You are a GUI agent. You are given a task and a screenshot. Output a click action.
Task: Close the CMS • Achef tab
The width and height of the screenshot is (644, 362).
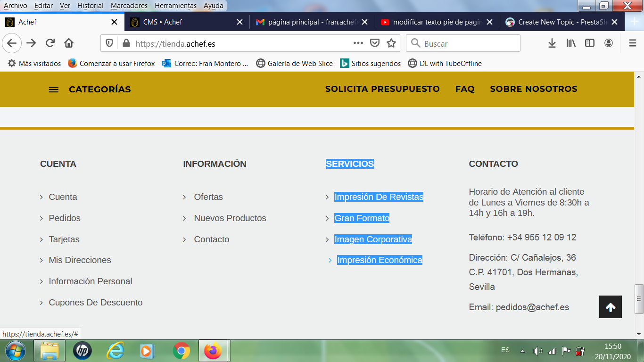[239, 22]
